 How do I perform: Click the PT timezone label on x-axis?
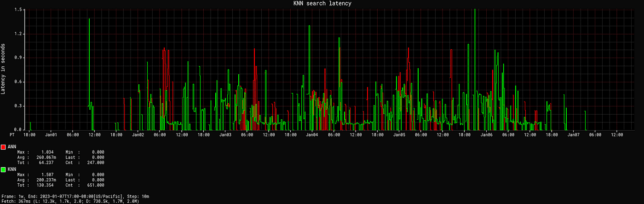[11, 135]
